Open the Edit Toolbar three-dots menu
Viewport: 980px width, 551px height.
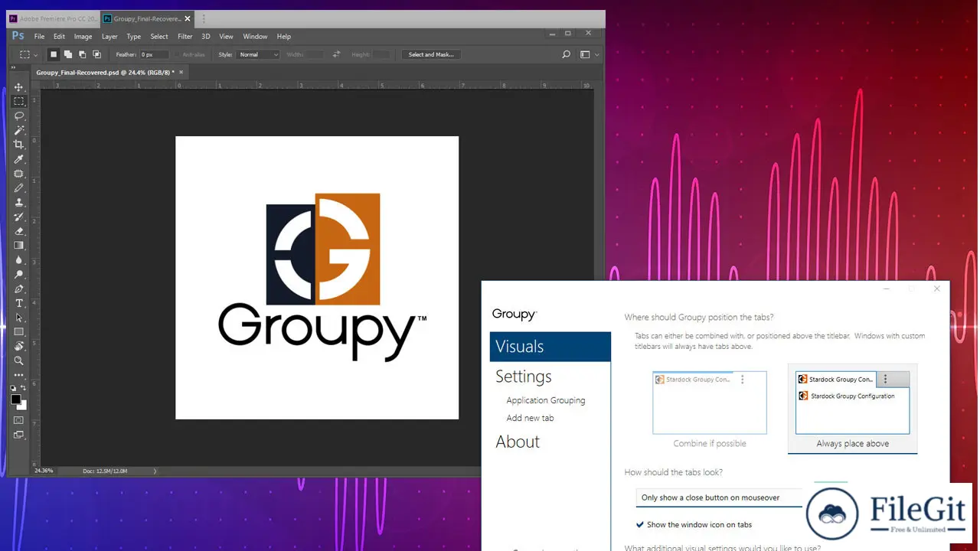coord(19,375)
